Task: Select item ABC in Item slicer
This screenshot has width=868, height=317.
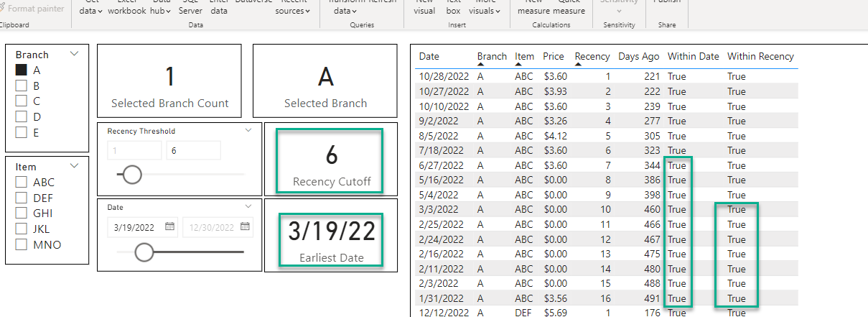Action: 22,183
